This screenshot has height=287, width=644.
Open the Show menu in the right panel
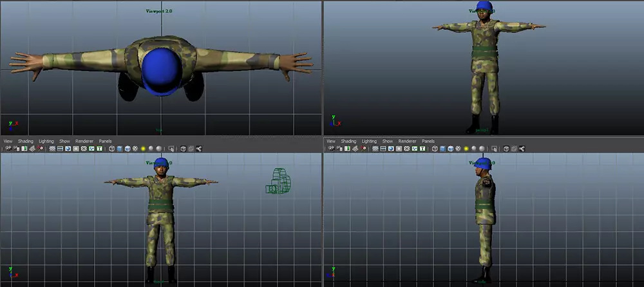pyautogui.click(x=387, y=141)
